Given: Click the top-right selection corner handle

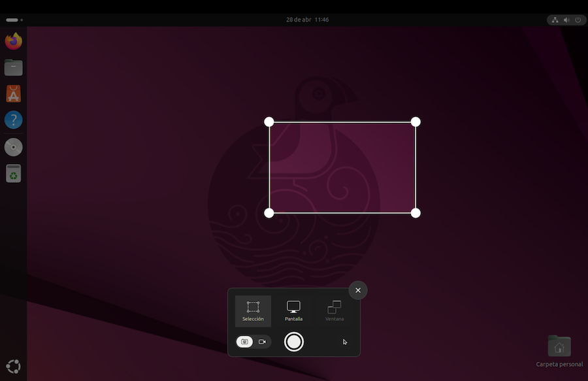Looking at the screenshot, I should point(416,122).
